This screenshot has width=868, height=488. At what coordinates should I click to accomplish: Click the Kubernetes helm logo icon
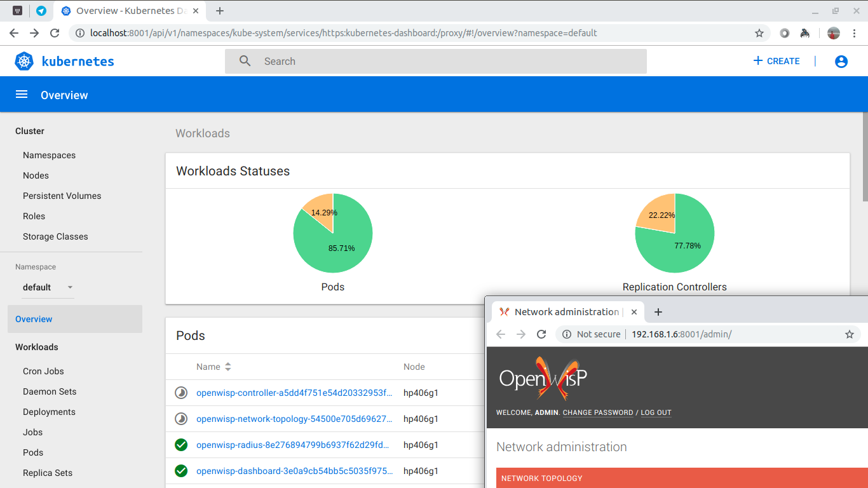click(x=24, y=61)
